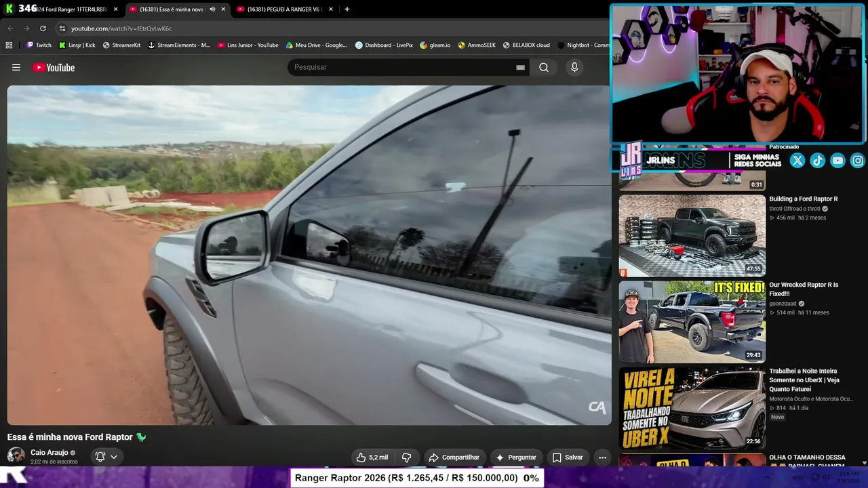Visit the Motorista Oculto channel
Image resolution: width=868 pixels, height=488 pixels.
(811, 399)
